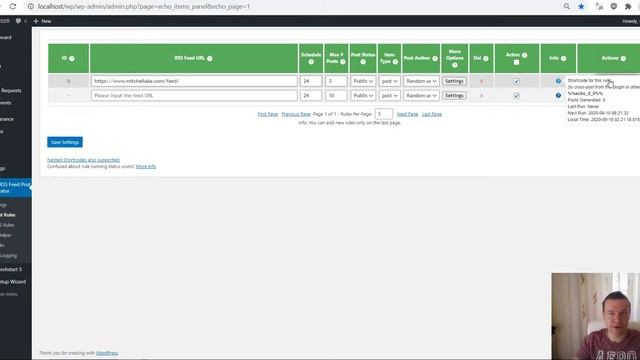Uncheck Active for the empty feed row
640x360 pixels.
tap(516, 96)
